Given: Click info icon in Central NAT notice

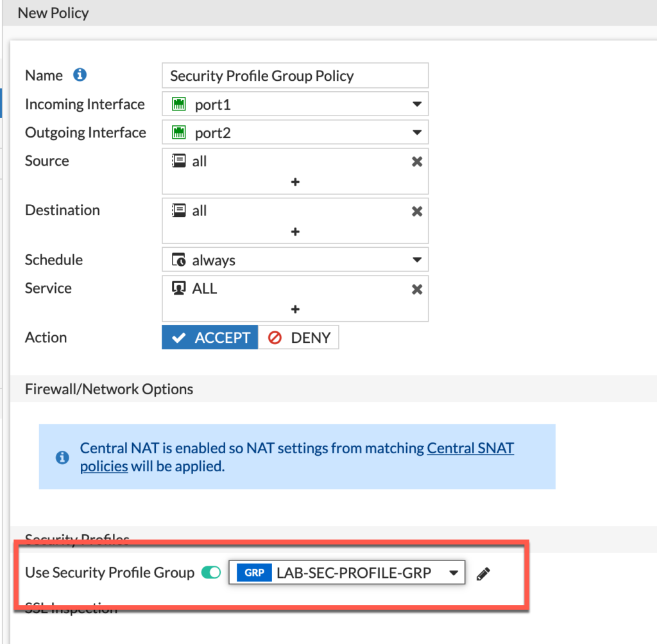Looking at the screenshot, I should [x=62, y=457].
